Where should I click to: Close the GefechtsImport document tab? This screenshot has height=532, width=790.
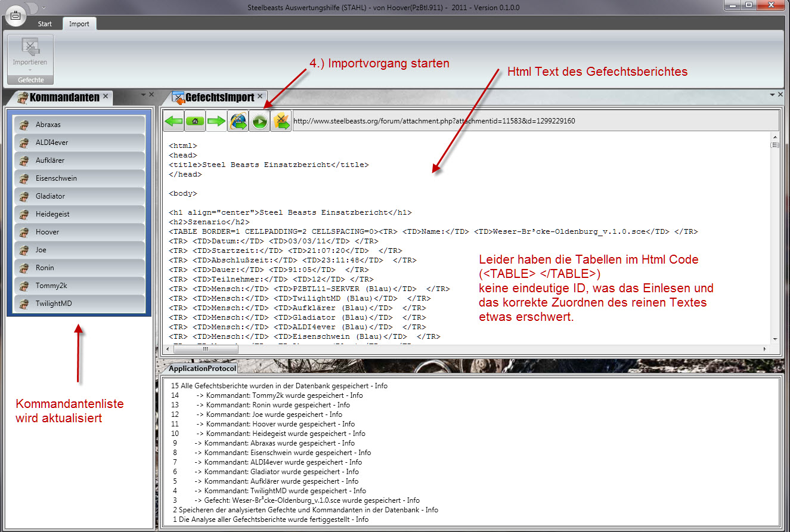click(x=261, y=97)
